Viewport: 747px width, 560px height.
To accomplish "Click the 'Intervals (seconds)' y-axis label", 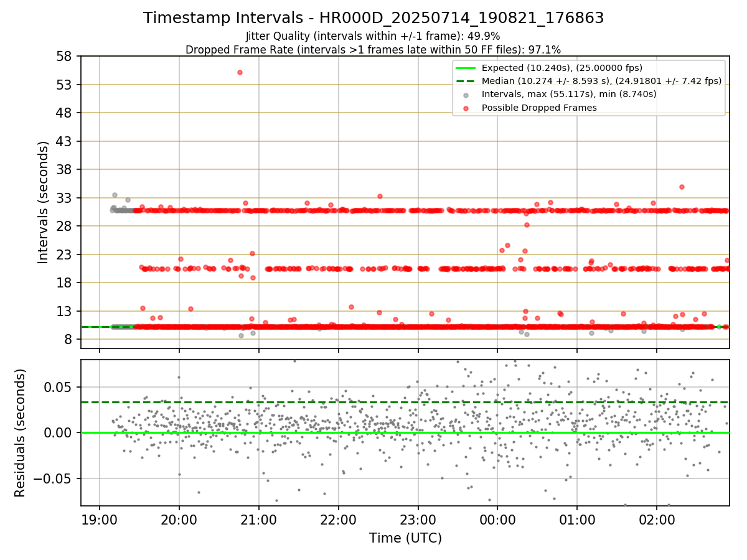I will coord(43,202).
